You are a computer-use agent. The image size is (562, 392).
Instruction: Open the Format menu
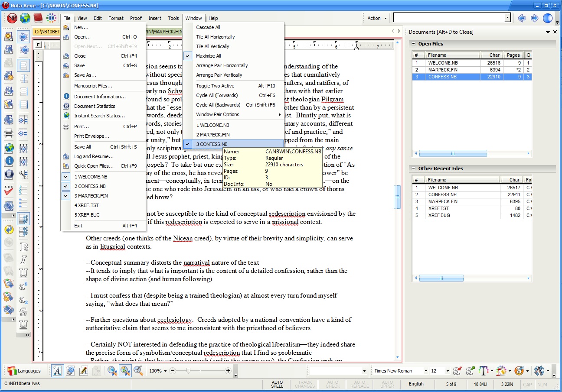pos(116,18)
